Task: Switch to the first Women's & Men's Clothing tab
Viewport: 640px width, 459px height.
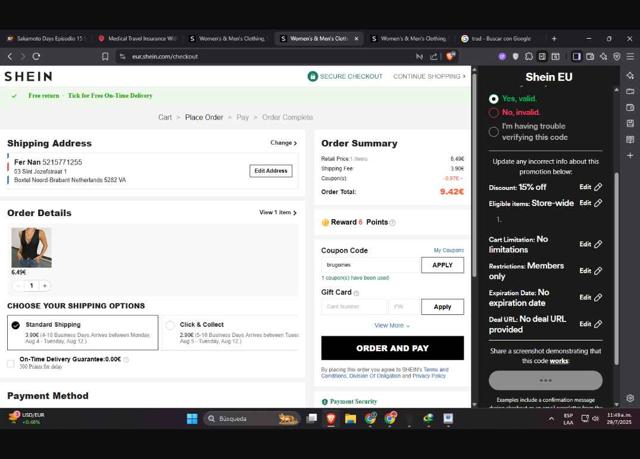Action: click(x=227, y=38)
